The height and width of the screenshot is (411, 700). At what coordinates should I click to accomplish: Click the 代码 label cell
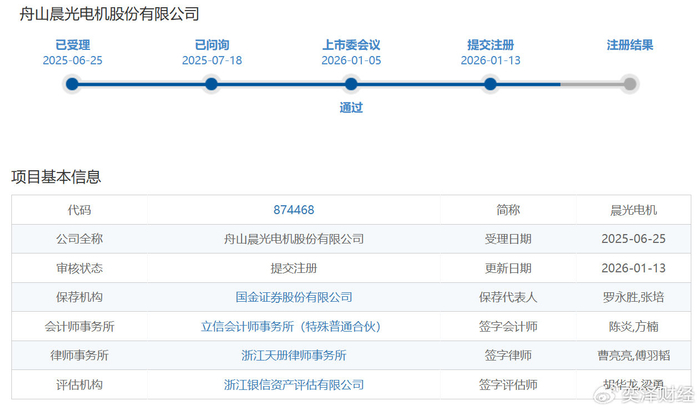pos(79,210)
